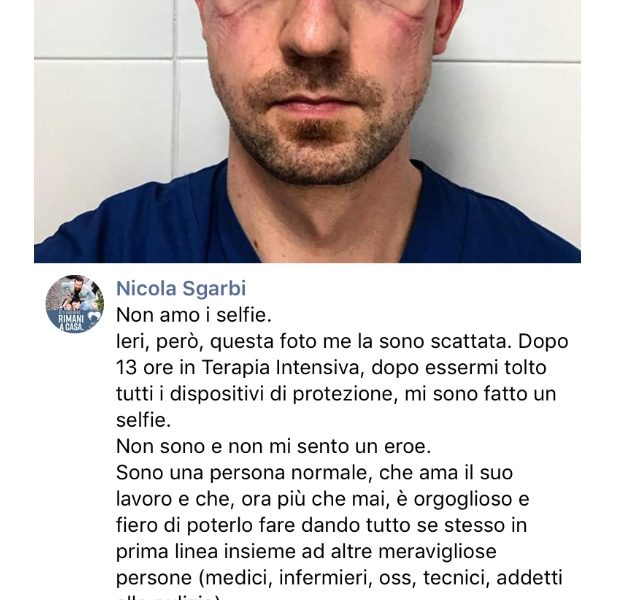The image size is (618, 600).
Task: Click the line starting 'lavoro e che, ora più'
Action: point(322,499)
